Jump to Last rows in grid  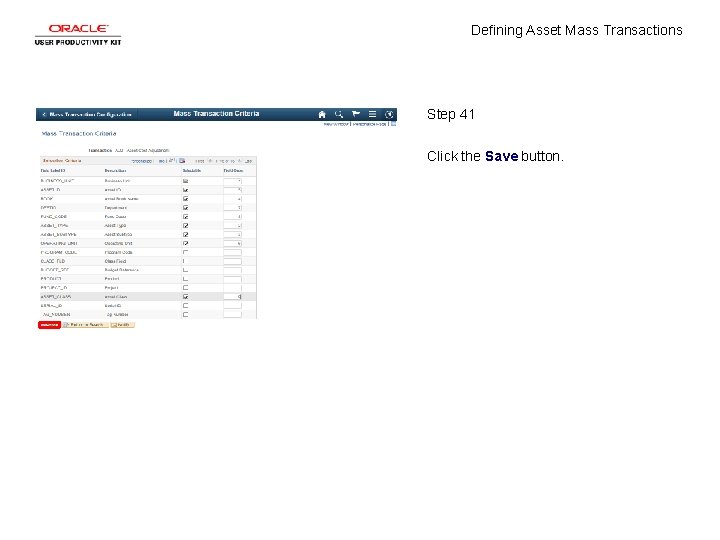coord(248,161)
